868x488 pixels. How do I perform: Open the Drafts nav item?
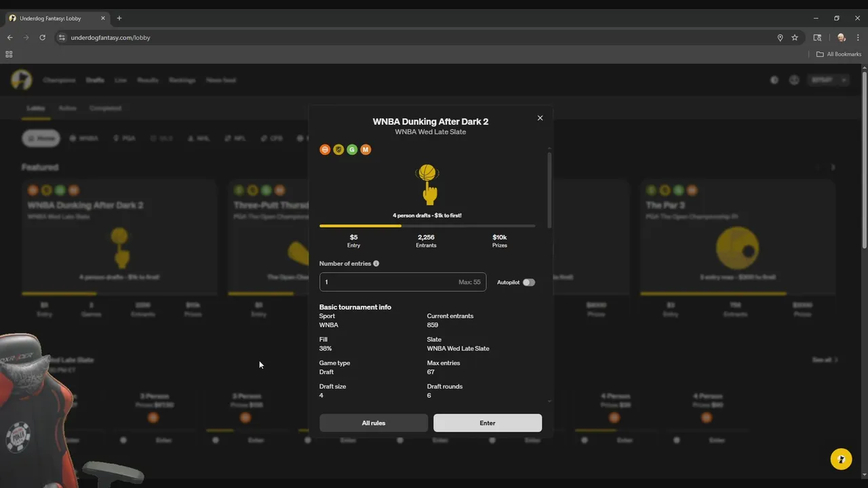tap(95, 80)
